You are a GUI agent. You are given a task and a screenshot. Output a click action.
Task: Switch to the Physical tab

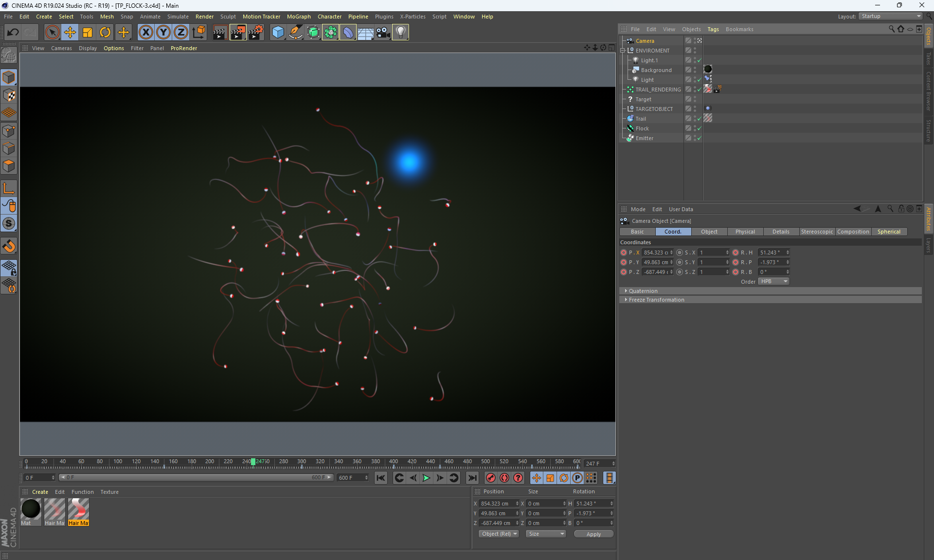(745, 232)
